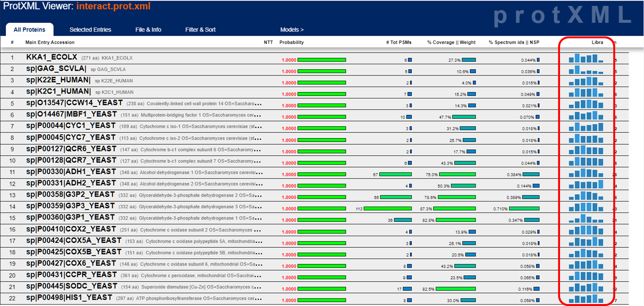Click the Libra bar chart for MBF1_YEAST
The image size is (644, 306).
point(586,115)
